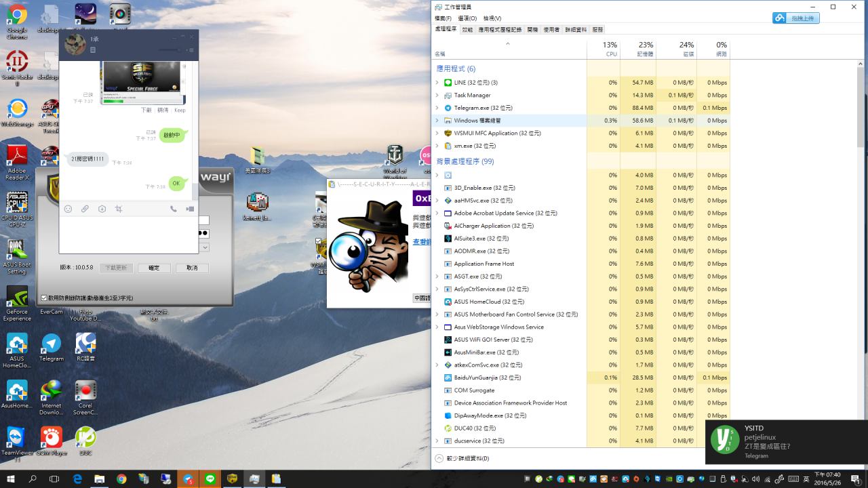Switch to the 效能 performance tab
This screenshot has height=488, width=868.
pos(467,30)
